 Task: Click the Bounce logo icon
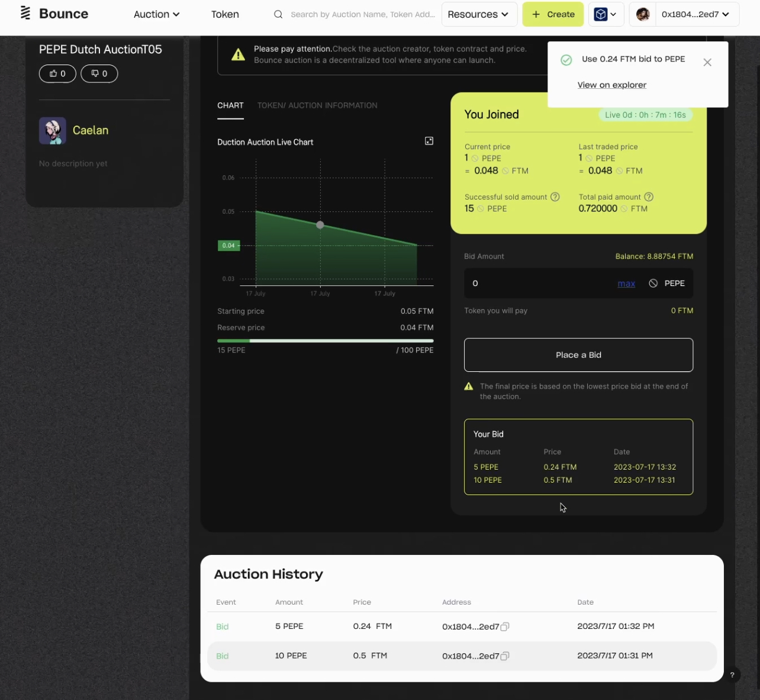pos(25,13)
